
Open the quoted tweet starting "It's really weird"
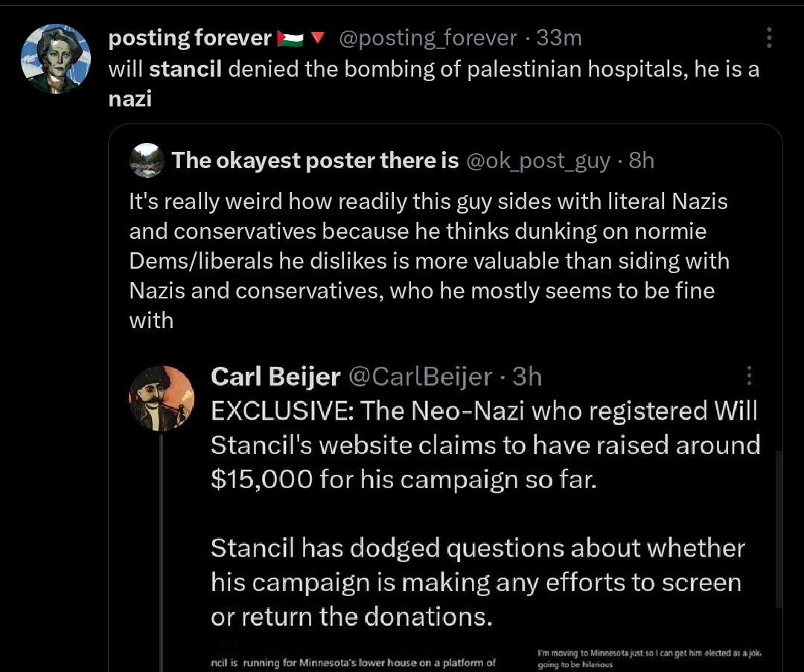429,261
